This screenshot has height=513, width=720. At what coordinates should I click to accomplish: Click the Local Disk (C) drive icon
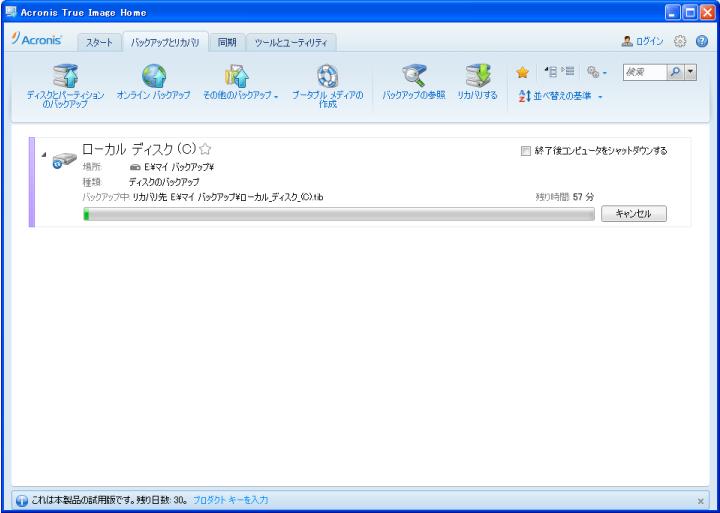click(64, 160)
